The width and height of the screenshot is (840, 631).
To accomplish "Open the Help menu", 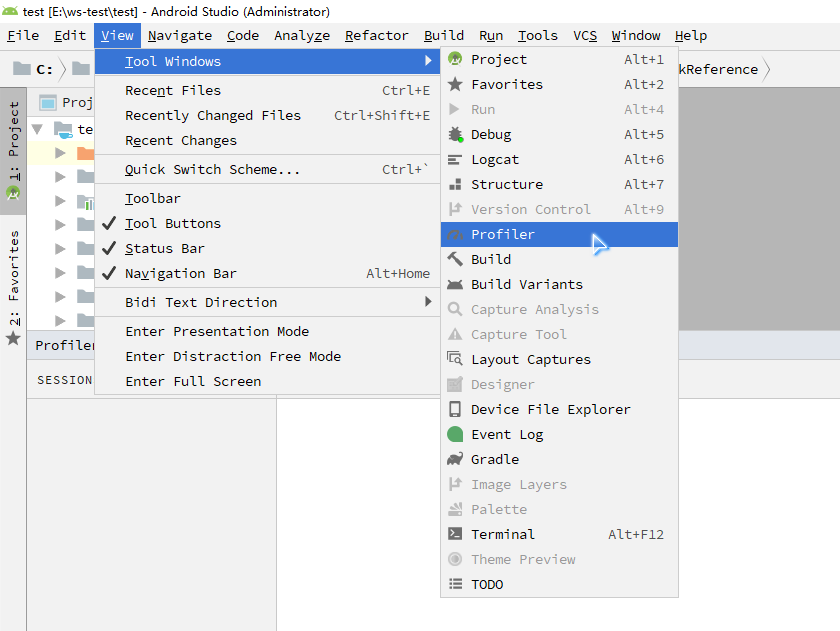I will pyautogui.click(x=691, y=35).
